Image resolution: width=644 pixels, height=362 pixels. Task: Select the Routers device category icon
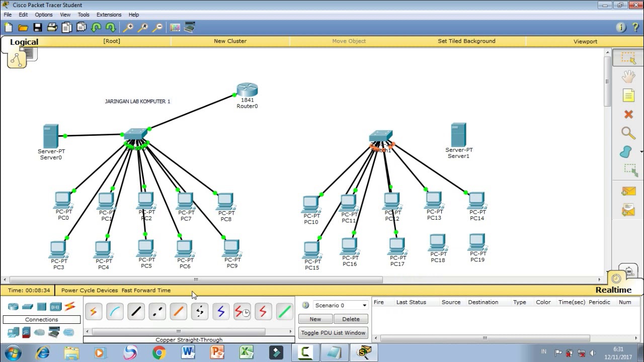[13, 307]
